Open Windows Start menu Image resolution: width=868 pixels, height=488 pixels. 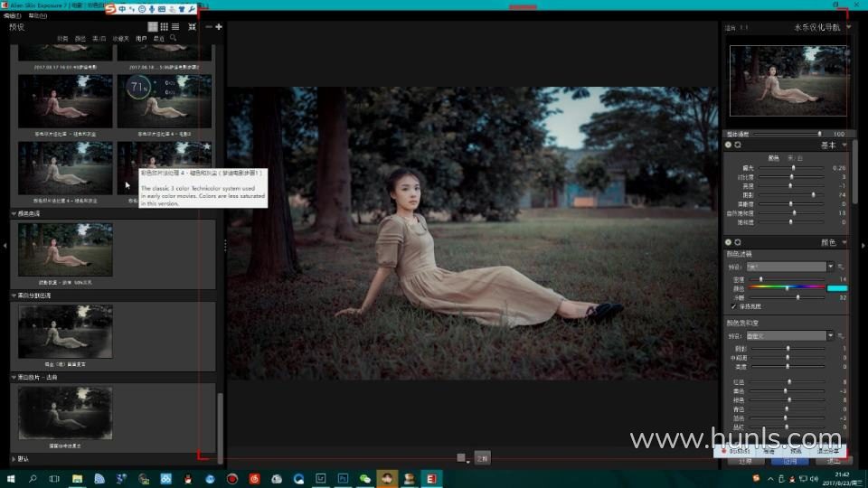(x=11, y=479)
